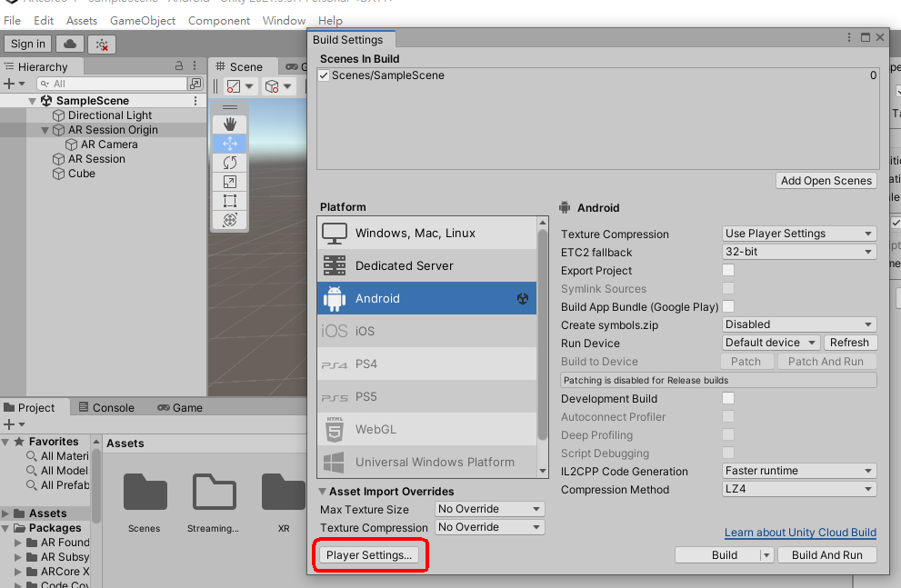Switch to the Game tab in bottom panel
Screen dimensions: 901x588
[180, 408]
